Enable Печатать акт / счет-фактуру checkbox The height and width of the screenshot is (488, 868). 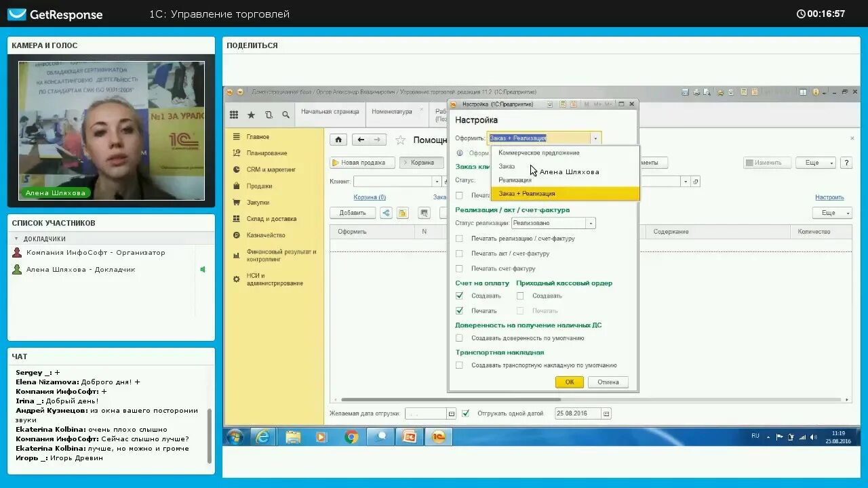459,253
